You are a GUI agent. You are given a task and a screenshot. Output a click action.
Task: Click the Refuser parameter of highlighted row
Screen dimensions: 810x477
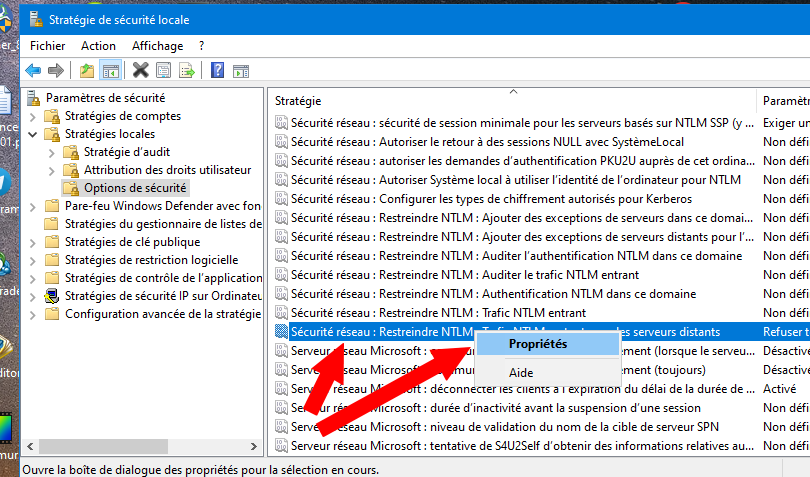pos(786,332)
